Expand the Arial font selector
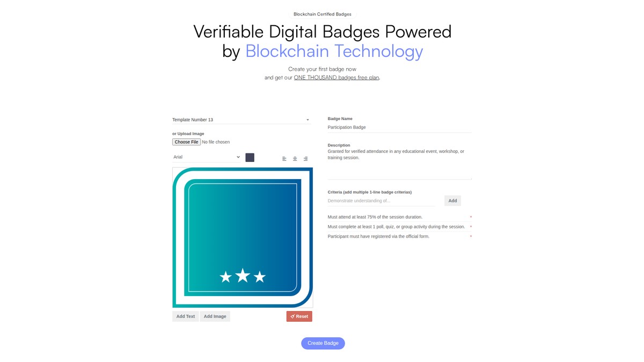644x362 pixels. 207,157
